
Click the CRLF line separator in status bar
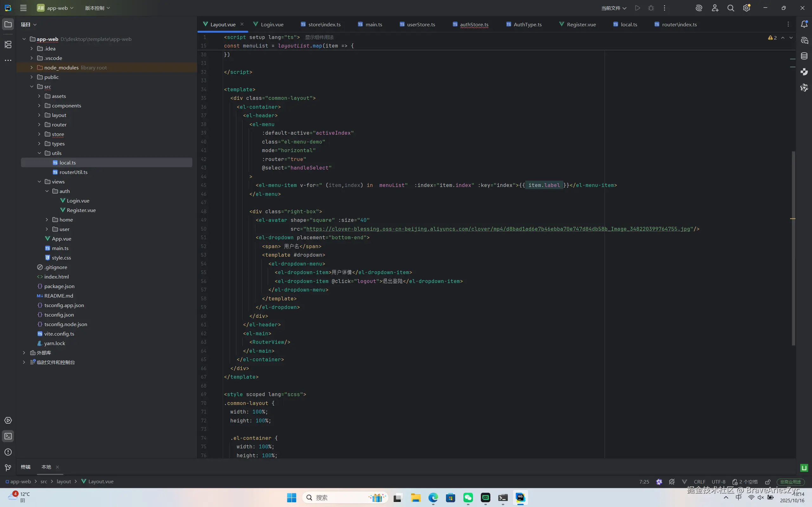coord(699,482)
